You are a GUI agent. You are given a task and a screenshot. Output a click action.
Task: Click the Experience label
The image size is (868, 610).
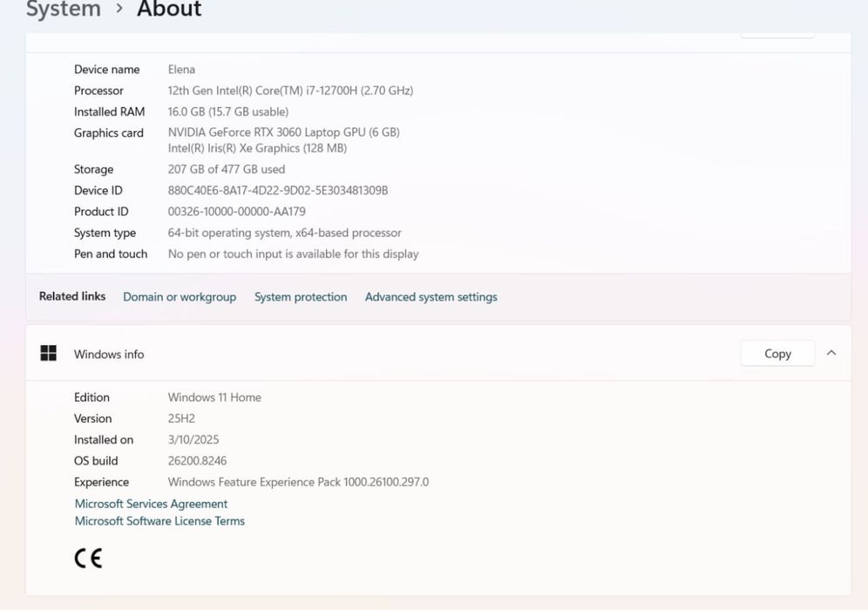[101, 482]
